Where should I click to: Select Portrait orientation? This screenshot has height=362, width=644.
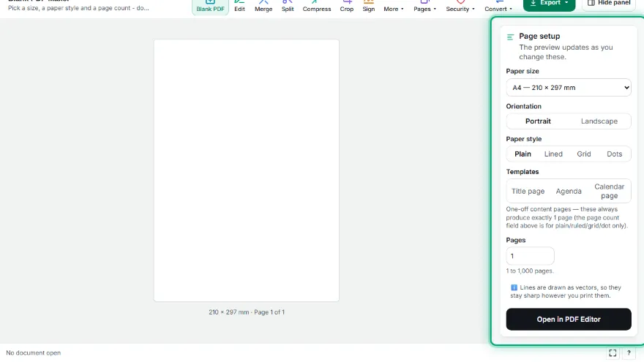pos(538,121)
